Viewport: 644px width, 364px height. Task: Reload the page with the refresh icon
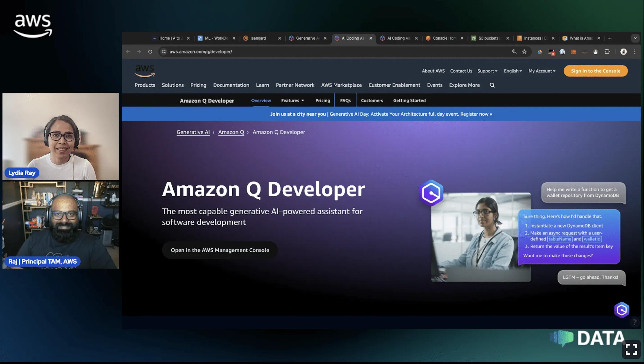point(150,52)
